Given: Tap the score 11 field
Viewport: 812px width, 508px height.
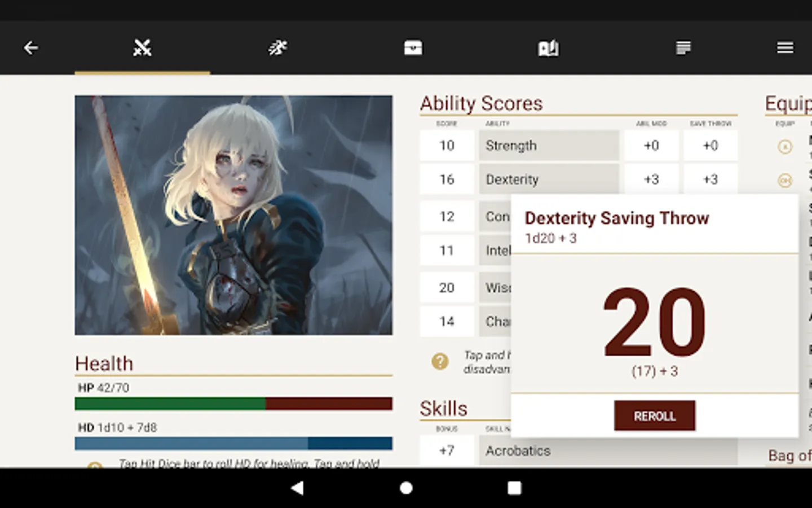Looking at the screenshot, I should click(x=447, y=250).
